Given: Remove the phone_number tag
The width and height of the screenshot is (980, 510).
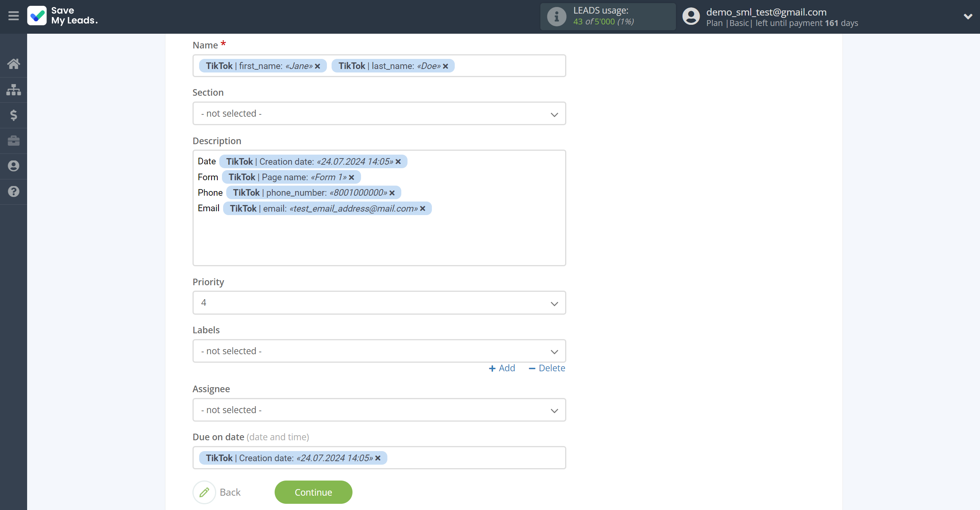Looking at the screenshot, I should click(x=392, y=193).
